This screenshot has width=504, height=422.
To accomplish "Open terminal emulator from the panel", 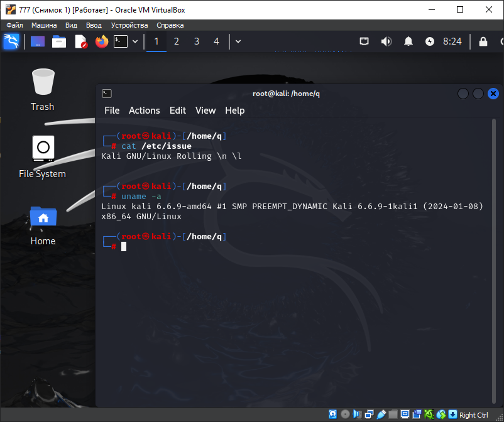I will pos(121,41).
